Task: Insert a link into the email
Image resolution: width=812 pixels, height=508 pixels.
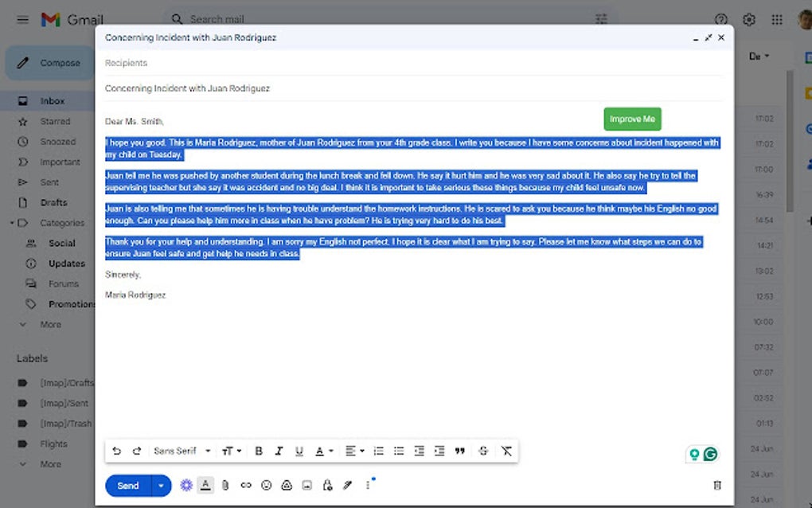Action: click(245, 485)
